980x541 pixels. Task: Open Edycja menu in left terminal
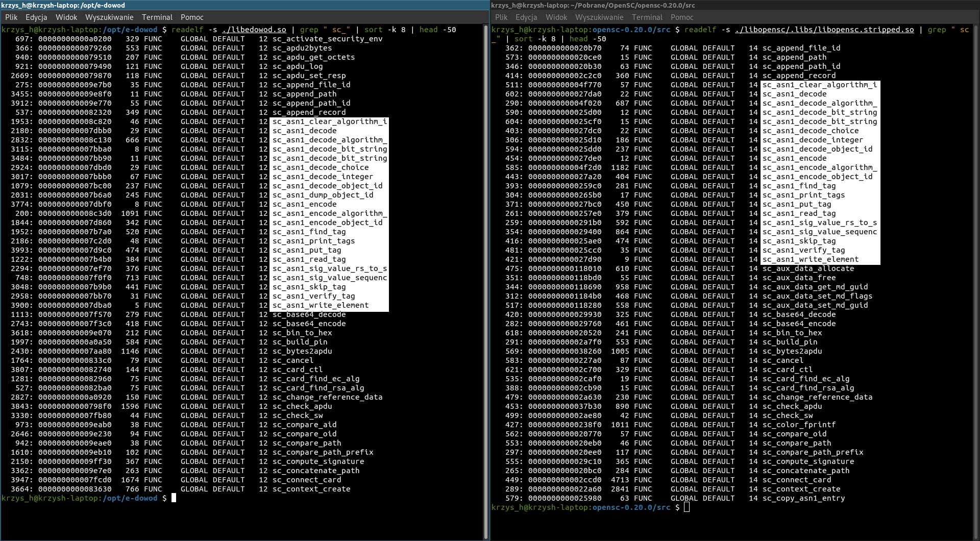[36, 17]
